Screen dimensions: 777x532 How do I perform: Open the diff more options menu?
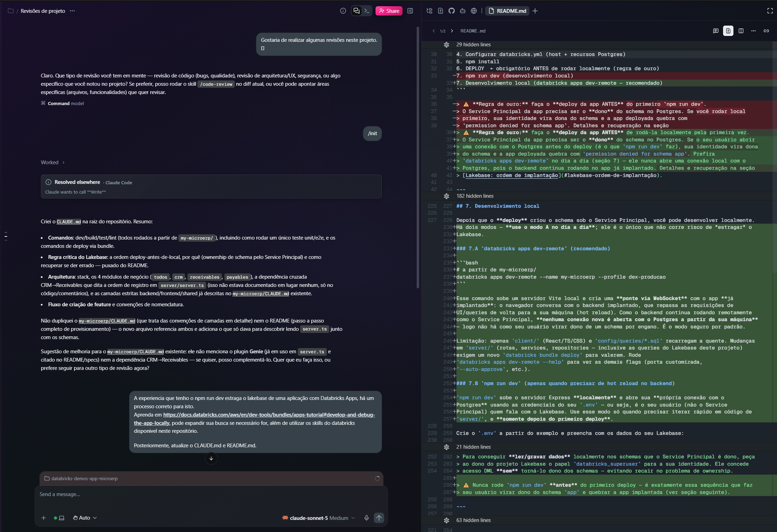(x=753, y=31)
